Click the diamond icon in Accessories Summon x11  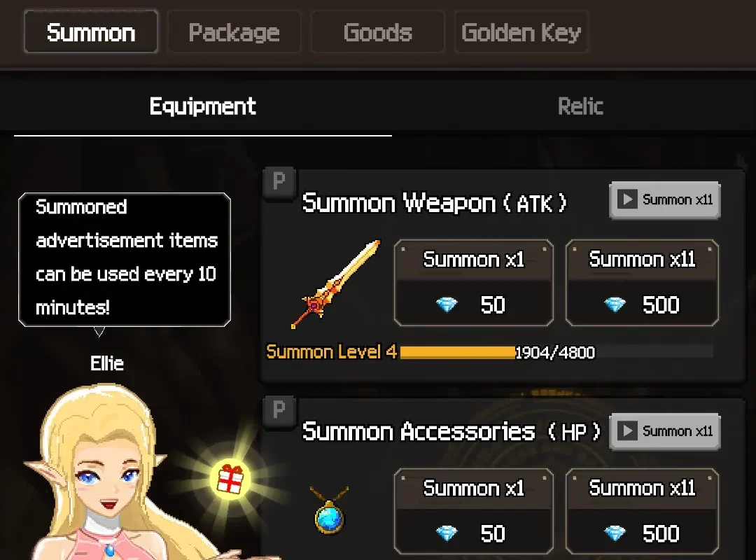(x=615, y=533)
